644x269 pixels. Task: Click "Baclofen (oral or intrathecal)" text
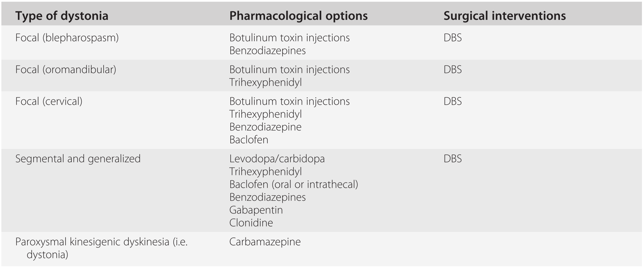coord(294,185)
